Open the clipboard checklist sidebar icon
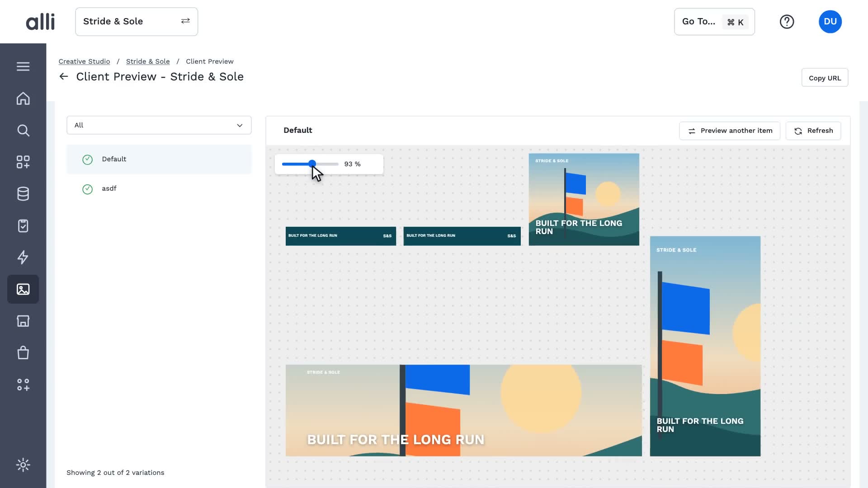Screen dimensions: 868x488 pyautogui.click(x=23, y=225)
